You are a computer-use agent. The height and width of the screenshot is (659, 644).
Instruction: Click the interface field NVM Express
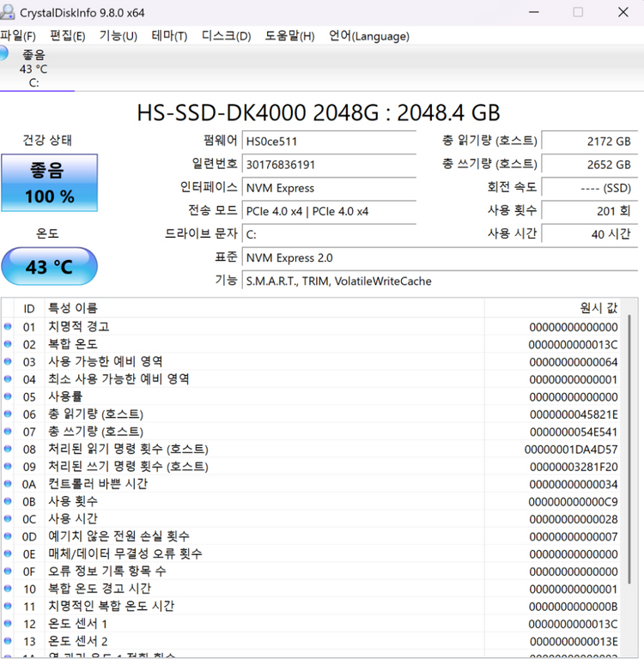point(329,188)
